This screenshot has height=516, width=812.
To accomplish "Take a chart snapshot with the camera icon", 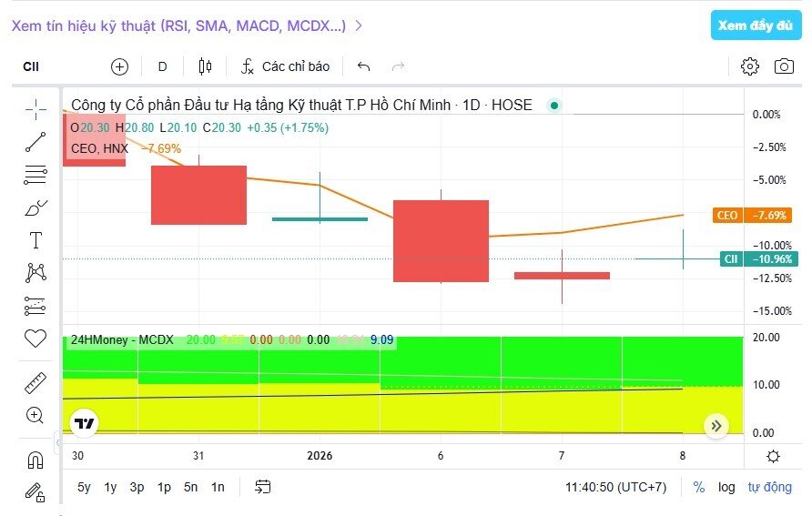I will click(784, 66).
